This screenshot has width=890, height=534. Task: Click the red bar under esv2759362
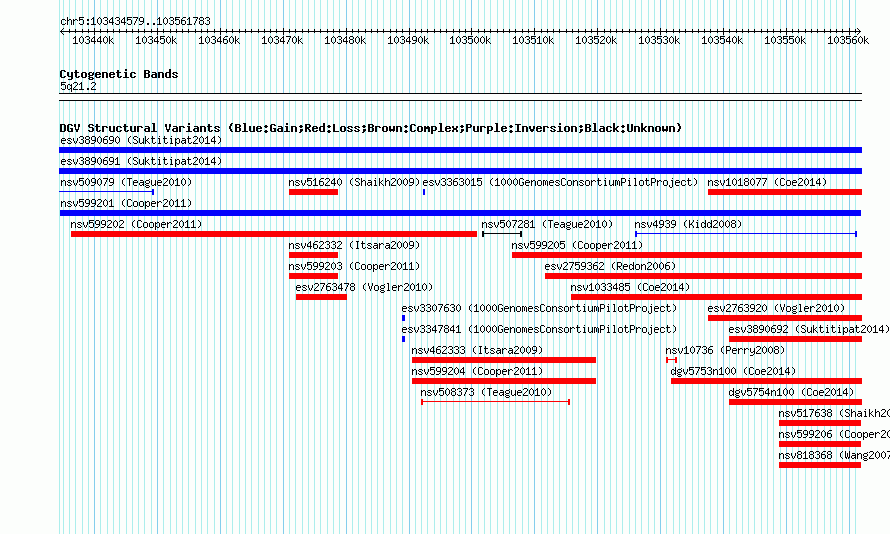click(703, 276)
